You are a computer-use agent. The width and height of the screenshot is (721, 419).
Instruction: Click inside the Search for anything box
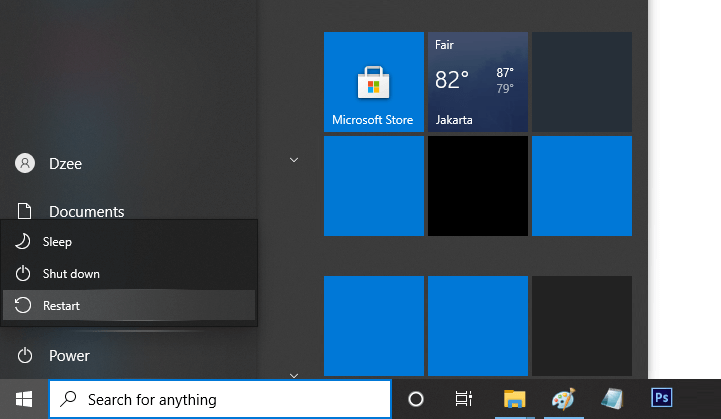[x=220, y=399]
